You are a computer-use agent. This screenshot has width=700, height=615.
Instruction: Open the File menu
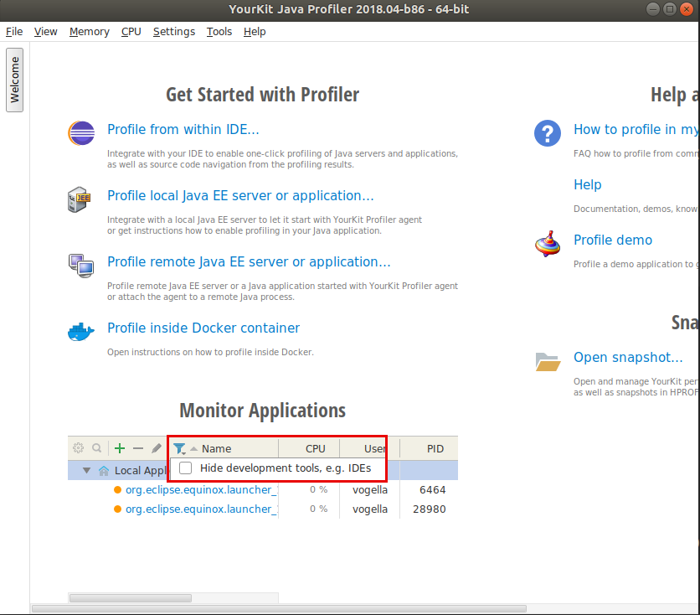click(x=14, y=32)
